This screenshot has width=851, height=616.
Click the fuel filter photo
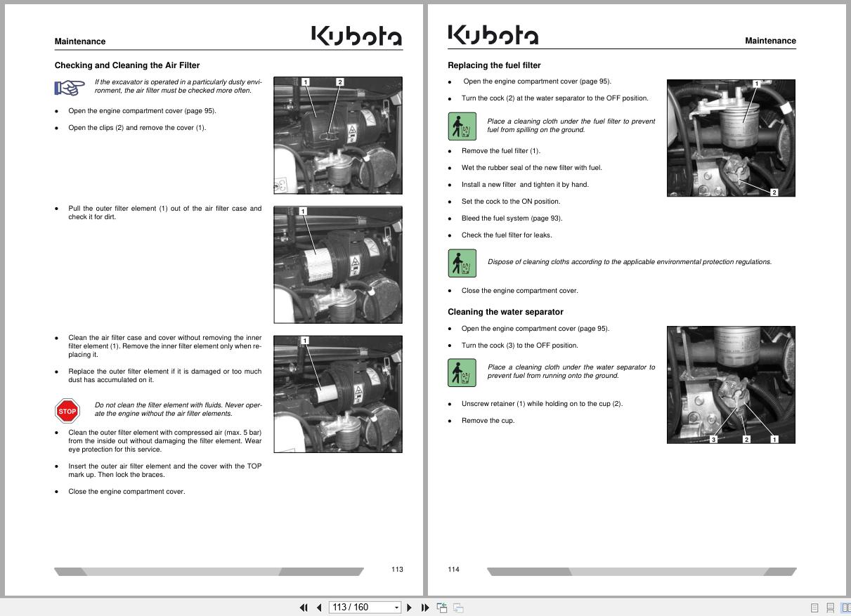(731, 138)
